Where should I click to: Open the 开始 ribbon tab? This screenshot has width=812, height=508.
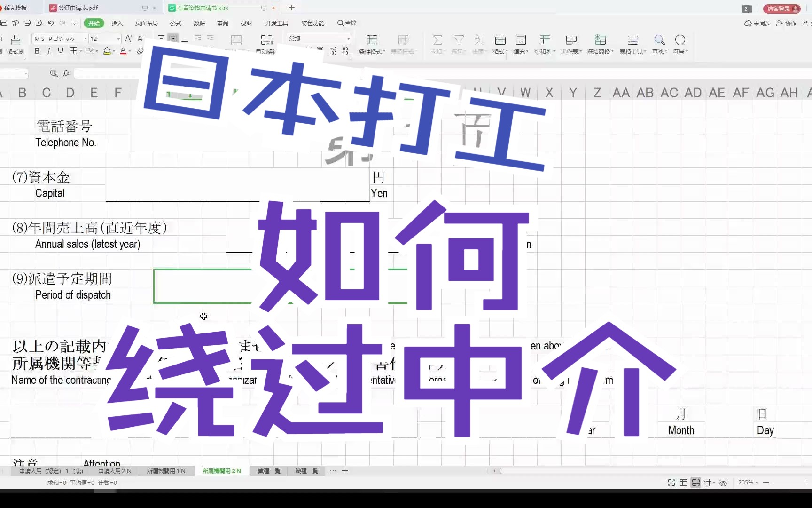(94, 23)
